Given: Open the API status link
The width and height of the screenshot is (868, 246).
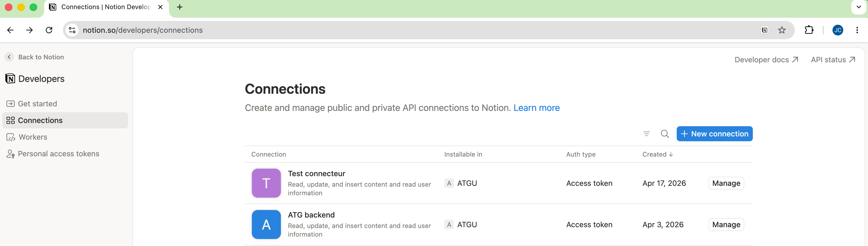Looking at the screenshot, I should pyautogui.click(x=833, y=60).
